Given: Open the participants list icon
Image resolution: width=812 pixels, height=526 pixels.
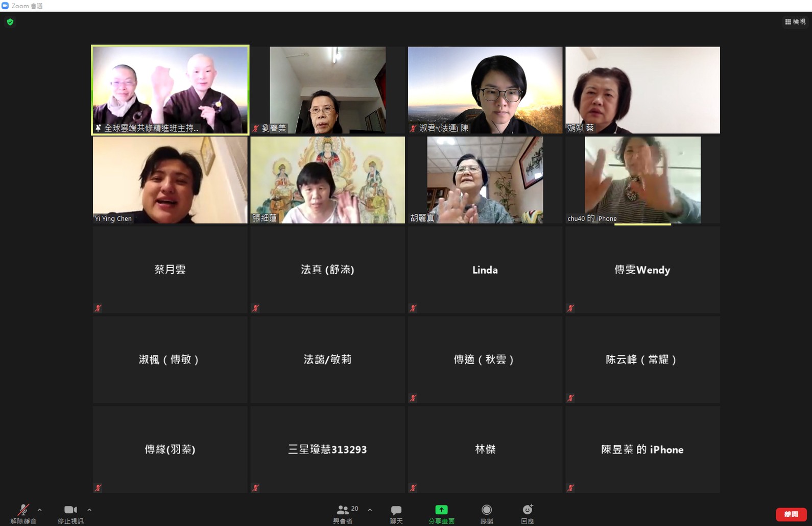Looking at the screenshot, I should pos(343,510).
